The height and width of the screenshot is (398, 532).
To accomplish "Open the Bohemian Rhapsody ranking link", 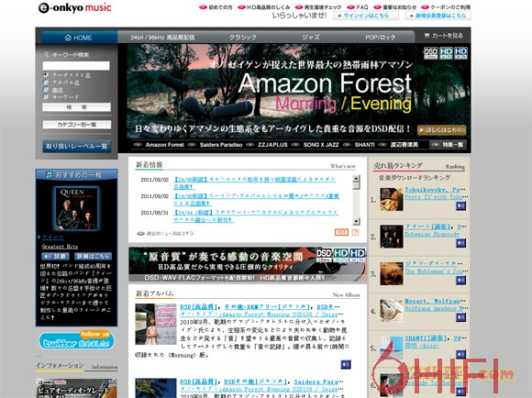I will click(x=432, y=234).
